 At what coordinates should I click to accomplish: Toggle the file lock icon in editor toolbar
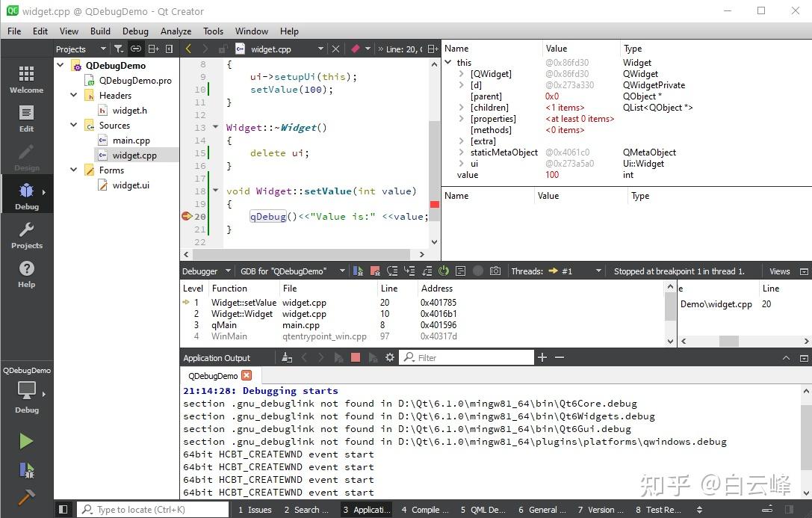pos(223,49)
